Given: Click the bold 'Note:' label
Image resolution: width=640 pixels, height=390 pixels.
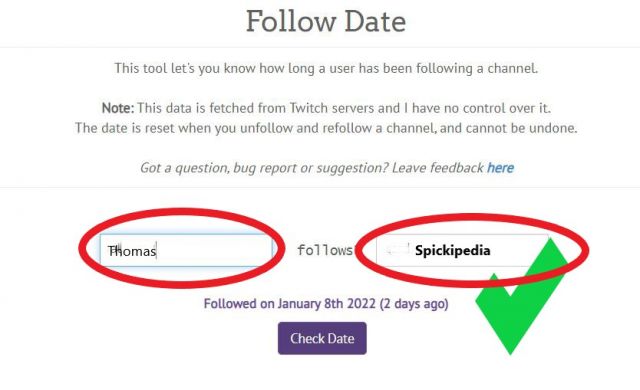Looking at the screenshot, I should (x=118, y=108).
